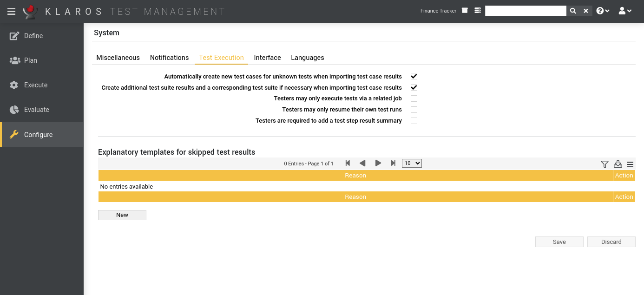The width and height of the screenshot is (644, 295).
Task: Open the filter icon above the Reason table
Action: point(605,164)
